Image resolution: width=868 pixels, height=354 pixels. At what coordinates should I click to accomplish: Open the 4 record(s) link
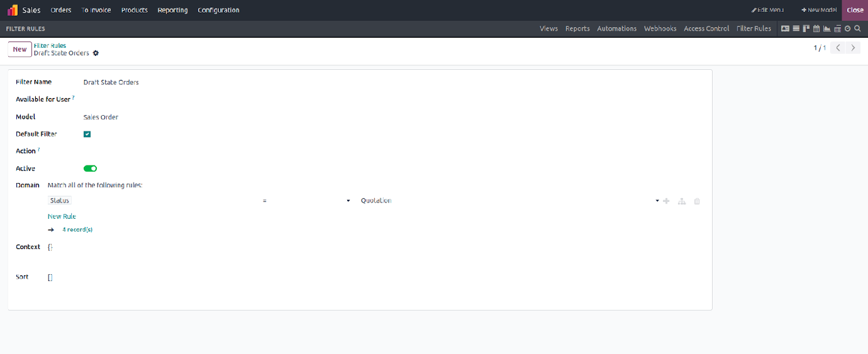(x=77, y=230)
